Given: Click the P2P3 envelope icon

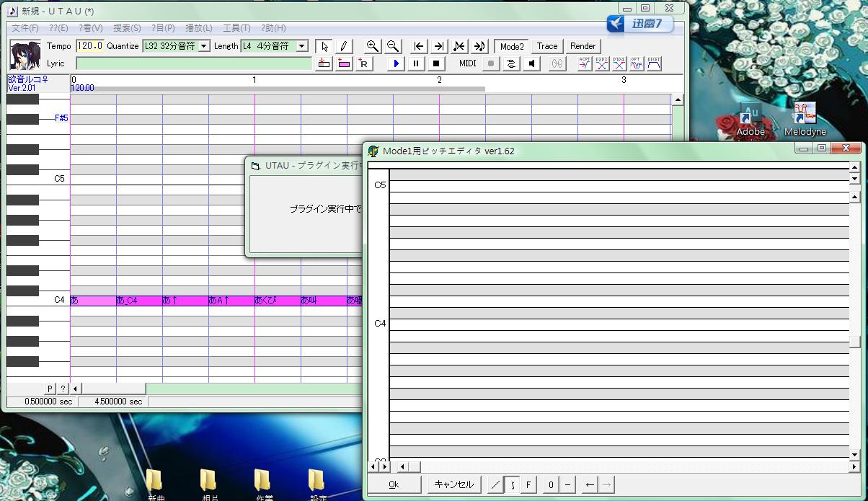Looking at the screenshot, I should 602,63.
